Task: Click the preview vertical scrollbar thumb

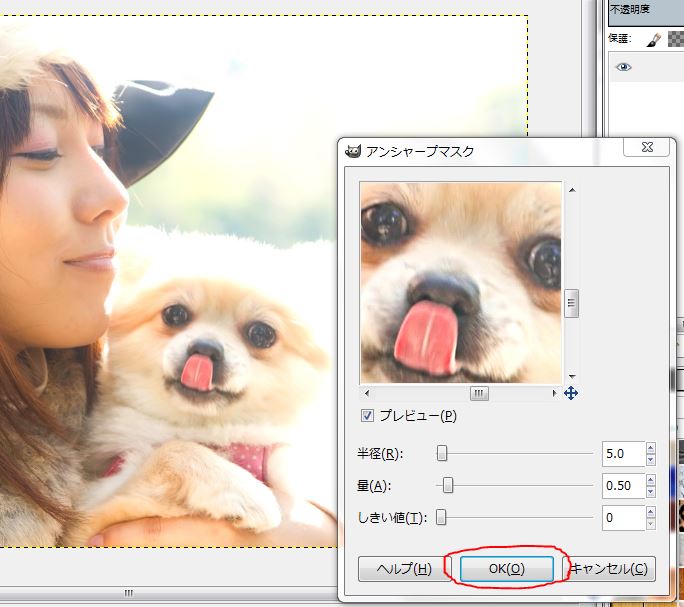Action: pyautogui.click(x=571, y=303)
